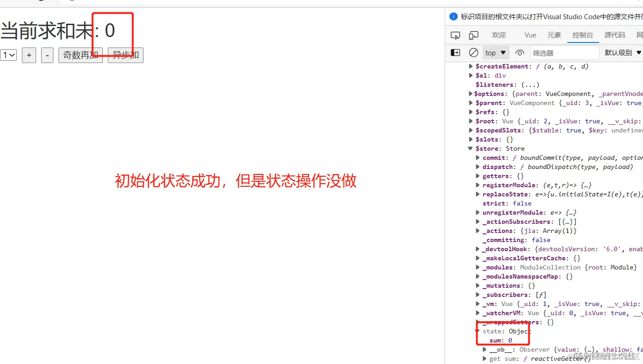Expand the _makeLocalGettersCache object

click(478, 258)
